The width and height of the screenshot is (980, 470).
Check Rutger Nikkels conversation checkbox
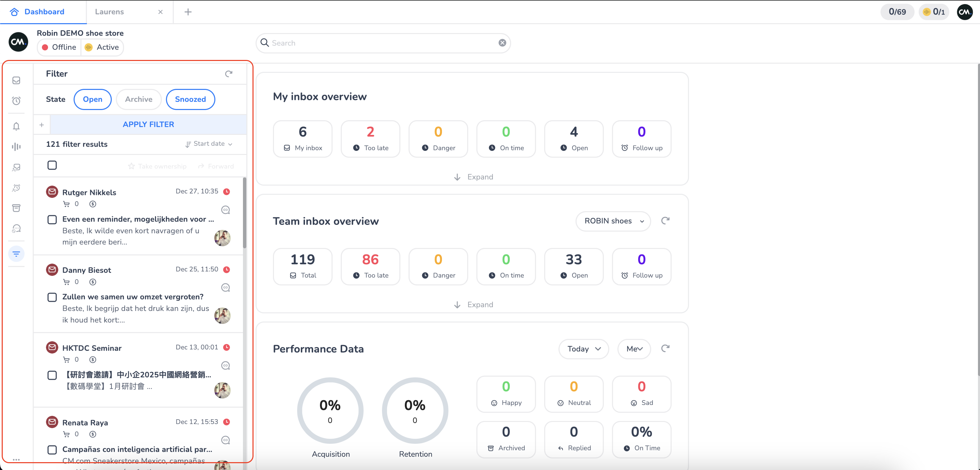(52, 219)
